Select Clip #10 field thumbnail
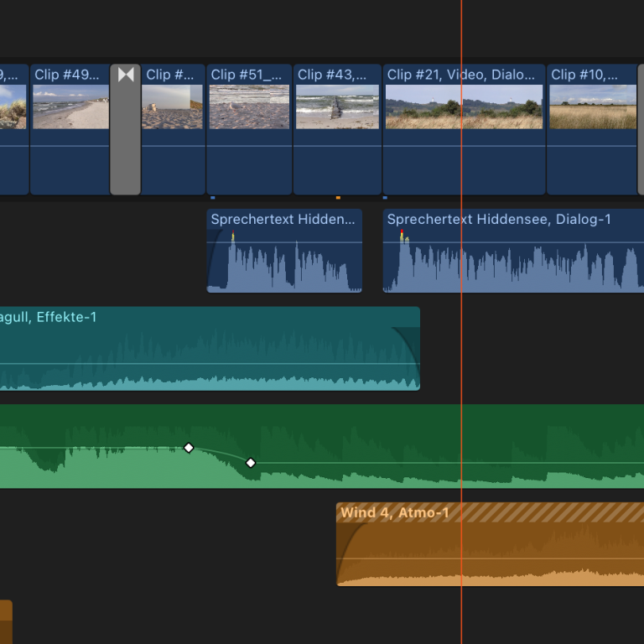This screenshot has width=644, height=644. 592,106
